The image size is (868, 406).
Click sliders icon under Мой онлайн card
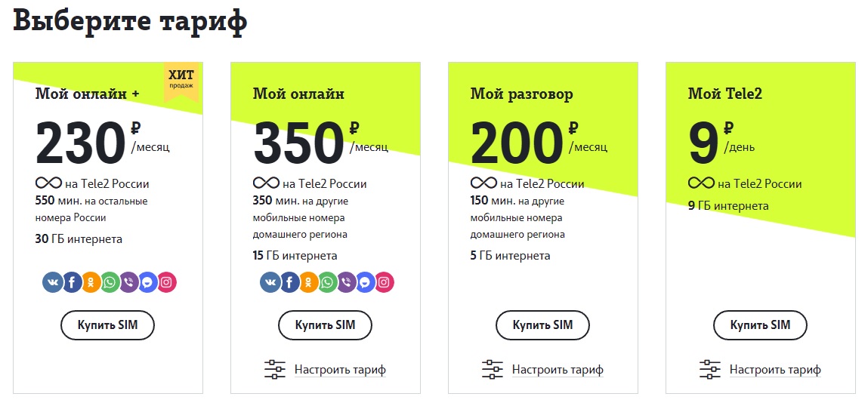tap(275, 370)
